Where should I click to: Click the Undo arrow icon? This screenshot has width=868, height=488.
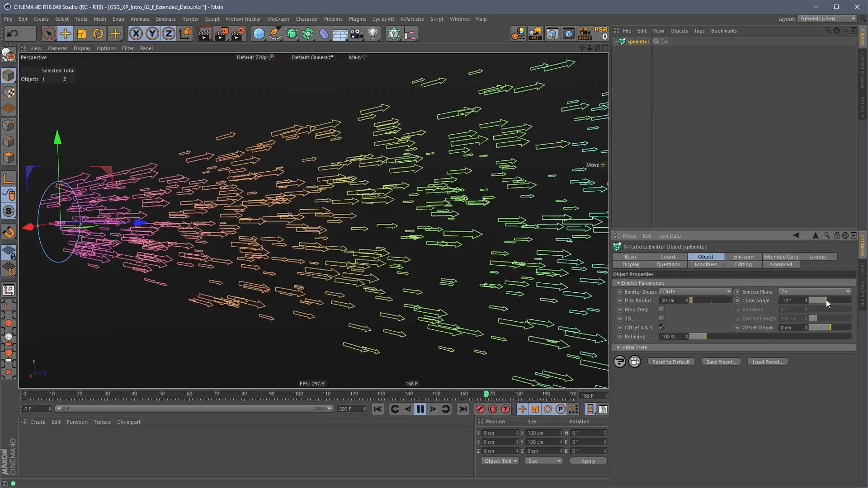point(12,33)
